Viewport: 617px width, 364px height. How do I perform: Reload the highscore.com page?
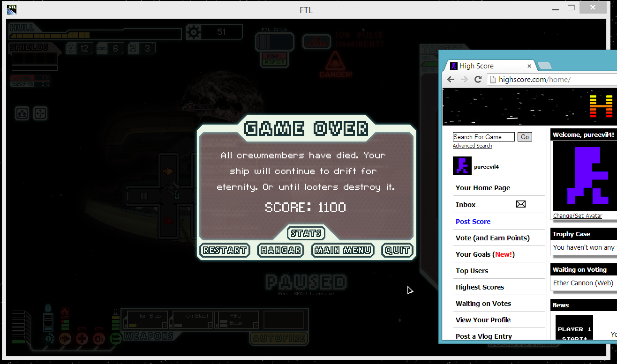478,80
